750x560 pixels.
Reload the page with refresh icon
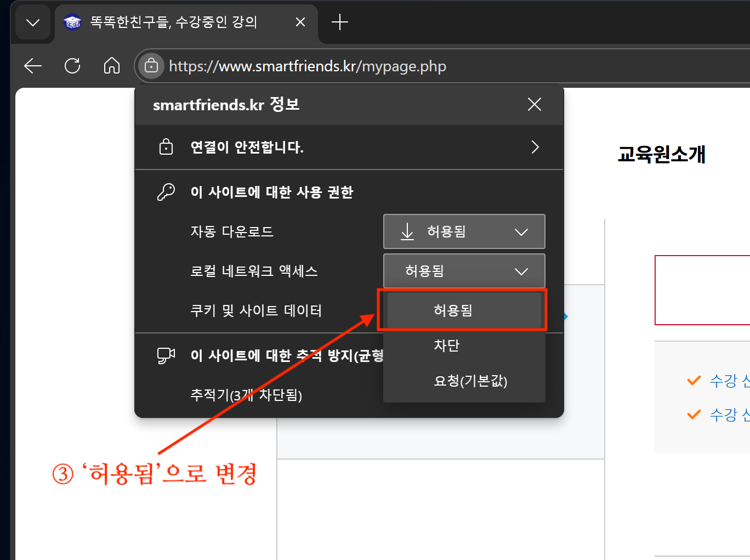pos(72,66)
